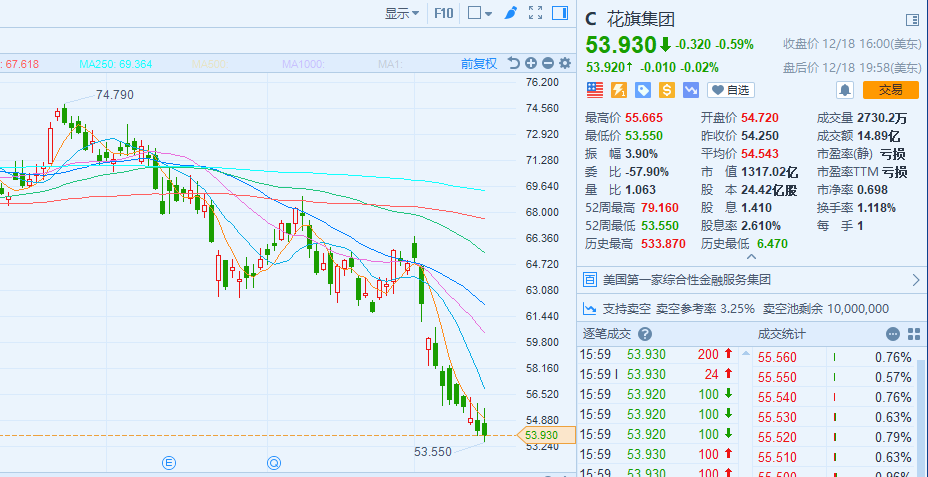The image size is (928, 477).
Task: Click the 花旗集团 stock name
Action: click(641, 20)
